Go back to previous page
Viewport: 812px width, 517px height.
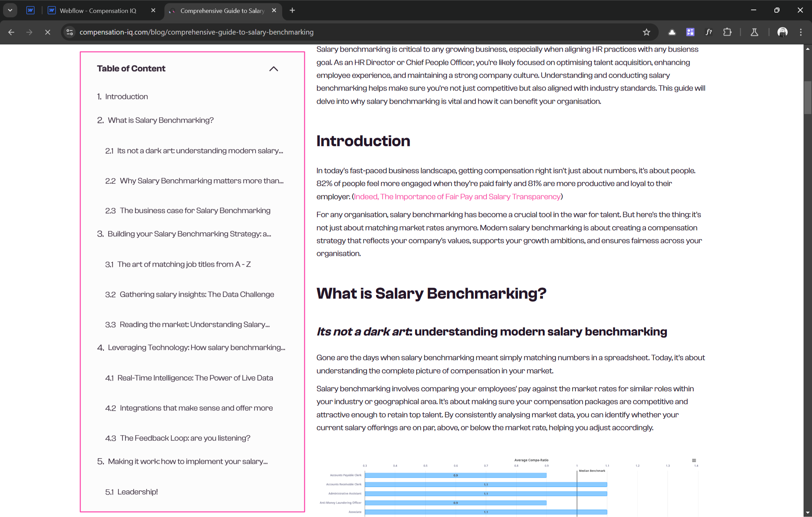11,32
